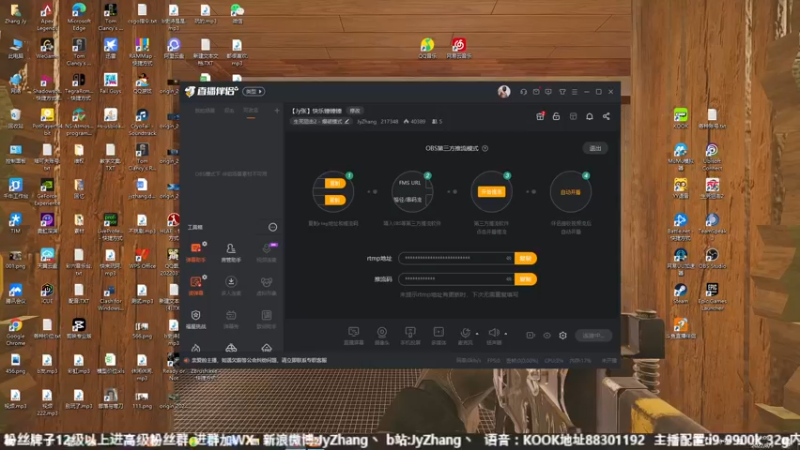
Task: Toggle the preview eye icon in bottom toolbar
Action: tap(547, 336)
